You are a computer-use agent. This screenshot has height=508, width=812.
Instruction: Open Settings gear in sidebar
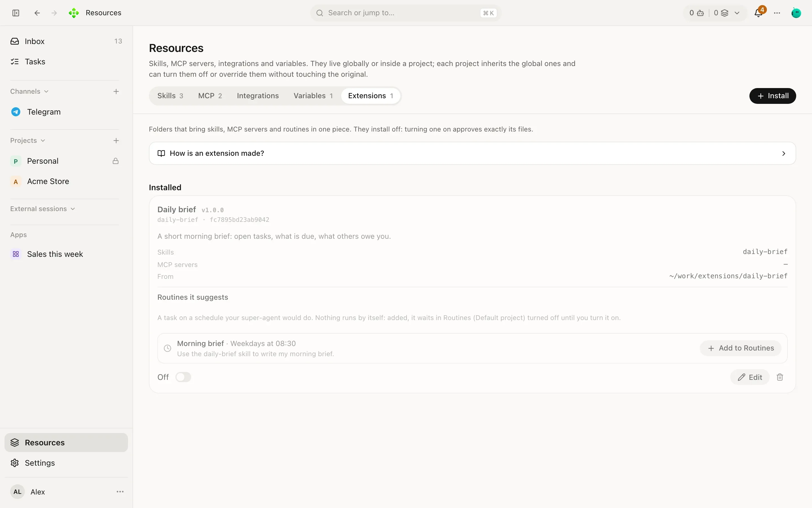[66, 463]
